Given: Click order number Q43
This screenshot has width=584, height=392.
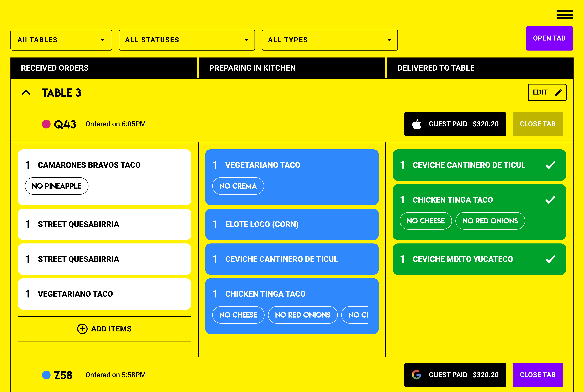Looking at the screenshot, I should (x=65, y=124).
